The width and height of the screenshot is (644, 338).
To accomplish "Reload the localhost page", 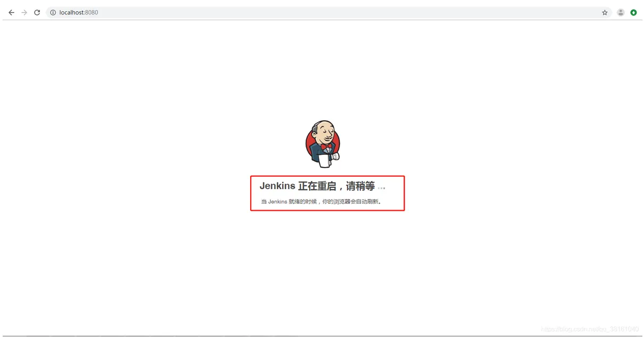I will (x=37, y=12).
